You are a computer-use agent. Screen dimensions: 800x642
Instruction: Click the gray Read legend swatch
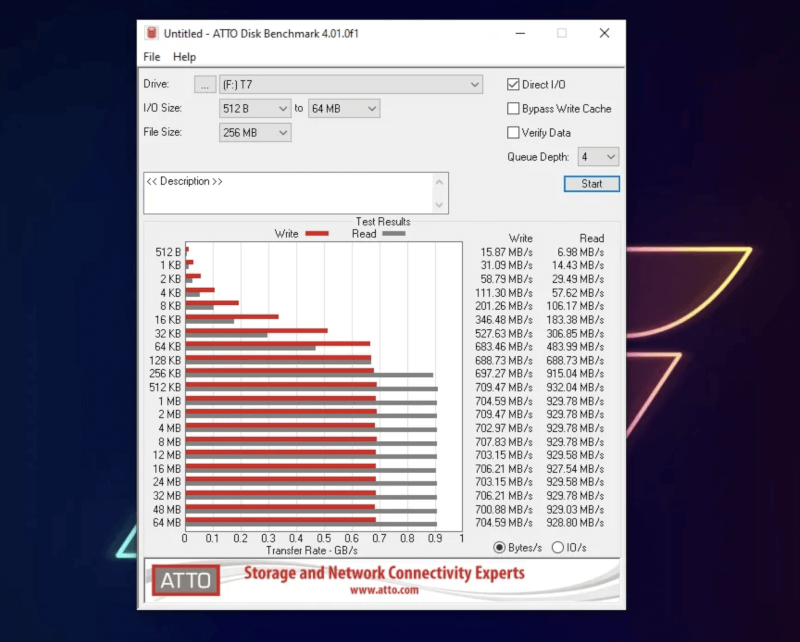(394, 234)
